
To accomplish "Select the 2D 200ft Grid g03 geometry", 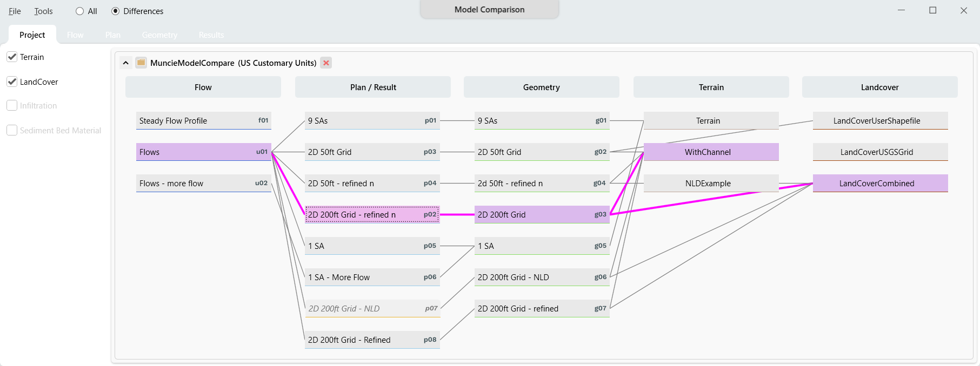I will [x=542, y=215].
